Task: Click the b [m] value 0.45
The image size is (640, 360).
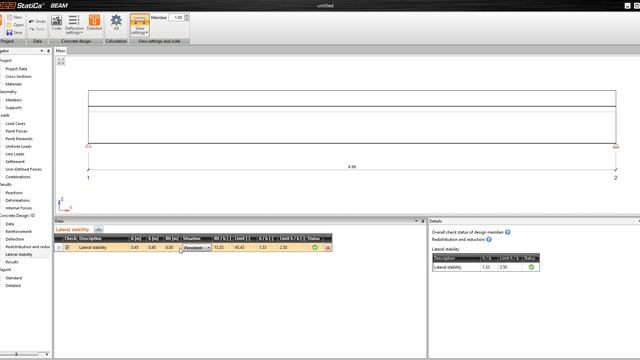Action: click(135, 247)
